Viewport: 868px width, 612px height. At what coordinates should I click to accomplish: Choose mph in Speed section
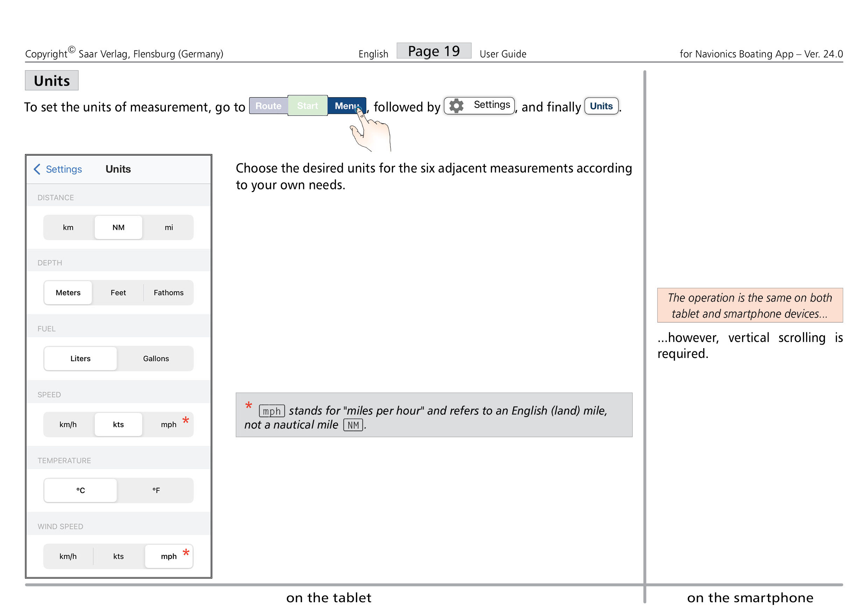click(x=169, y=424)
